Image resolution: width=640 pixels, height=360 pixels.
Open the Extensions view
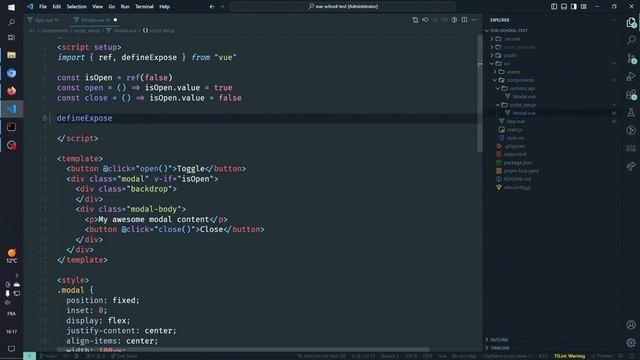tap(631, 95)
